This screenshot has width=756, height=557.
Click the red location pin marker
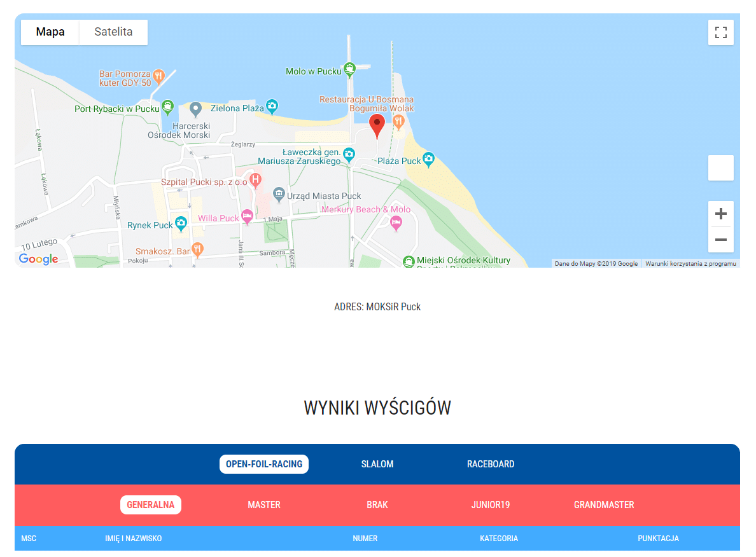377,127
